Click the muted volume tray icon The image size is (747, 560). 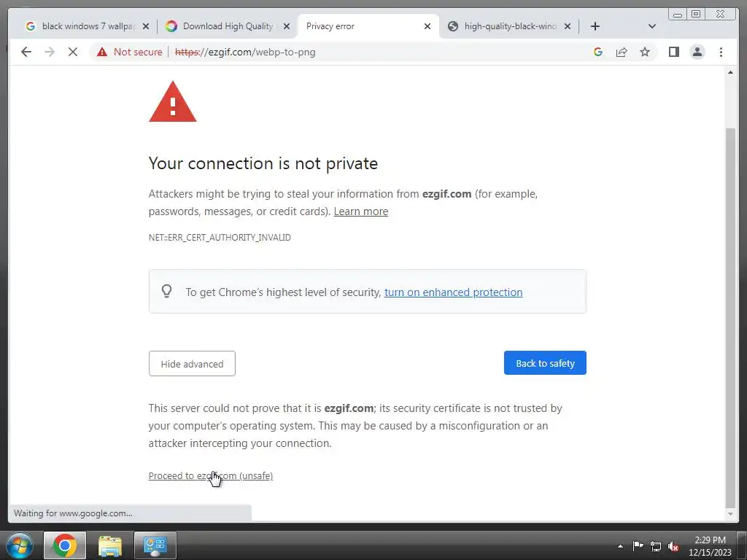pyautogui.click(x=673, y=547)
